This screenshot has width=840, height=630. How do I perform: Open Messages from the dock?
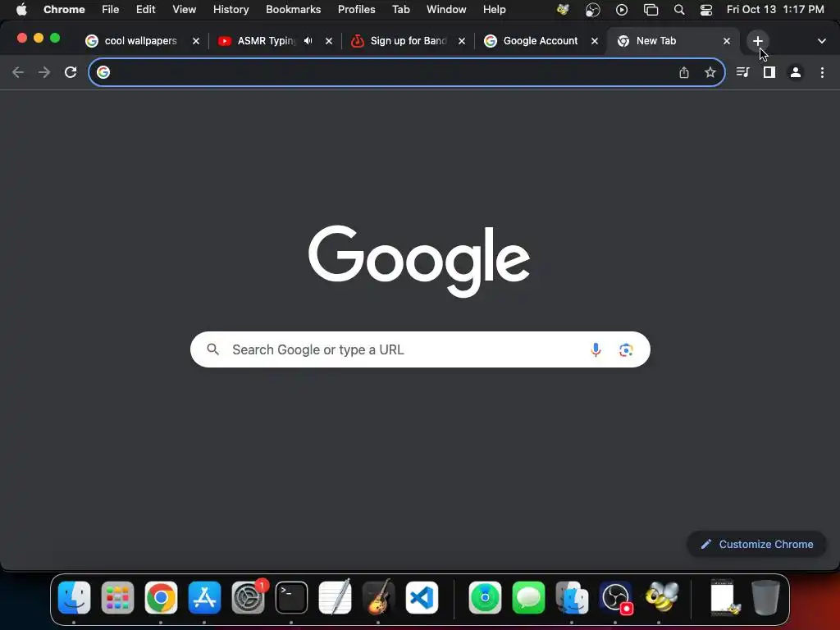coord(528,597)
